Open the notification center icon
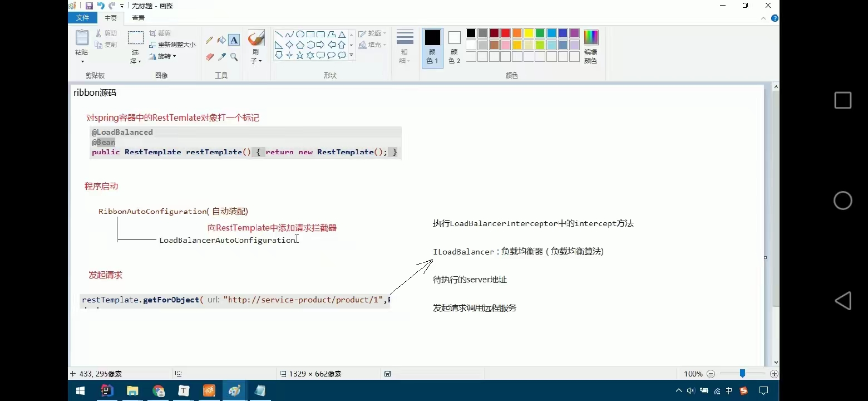This screenshot has width=868, height=401. tap(764, 391)
